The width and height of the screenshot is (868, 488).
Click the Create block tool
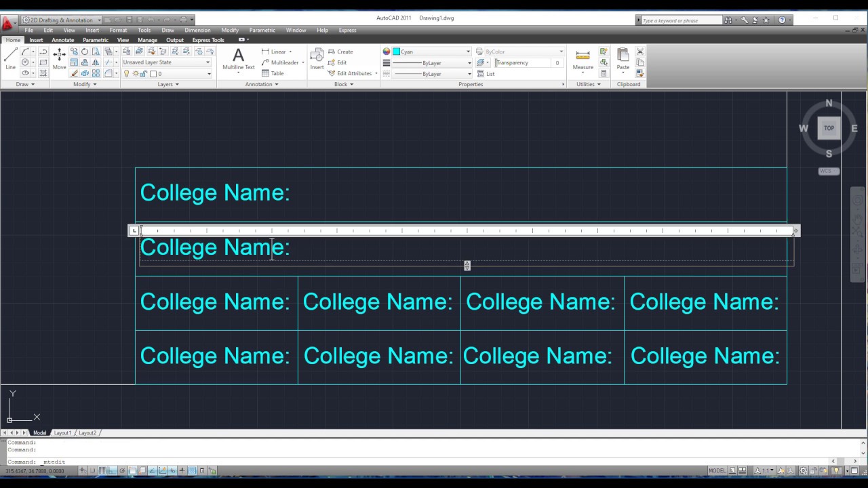(x=340, y=52)
